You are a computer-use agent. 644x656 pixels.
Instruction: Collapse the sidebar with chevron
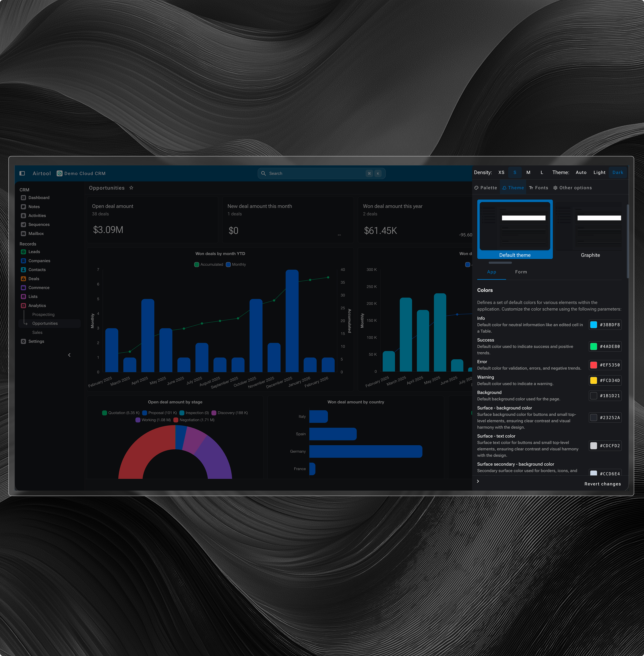pyautogui.click(x=69, y=355)
